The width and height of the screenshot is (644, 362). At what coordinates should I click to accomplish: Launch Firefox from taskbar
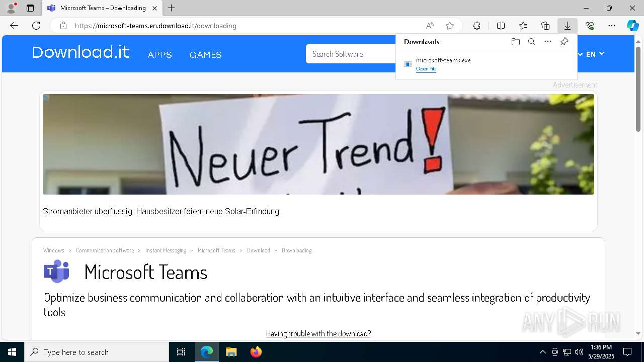(256, 352)
